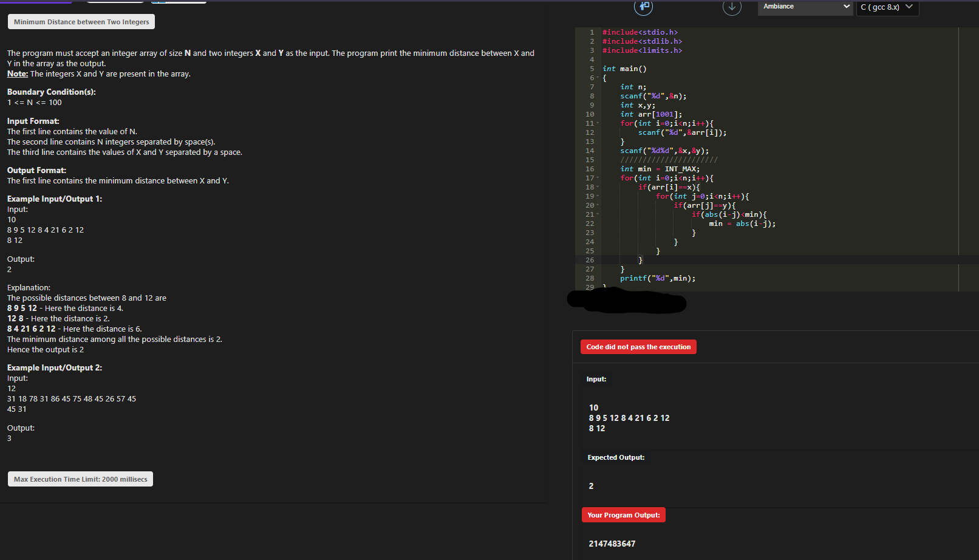Click line number 26 in the gutter
This screenshot has width=979, height=560.
(590, 260)
